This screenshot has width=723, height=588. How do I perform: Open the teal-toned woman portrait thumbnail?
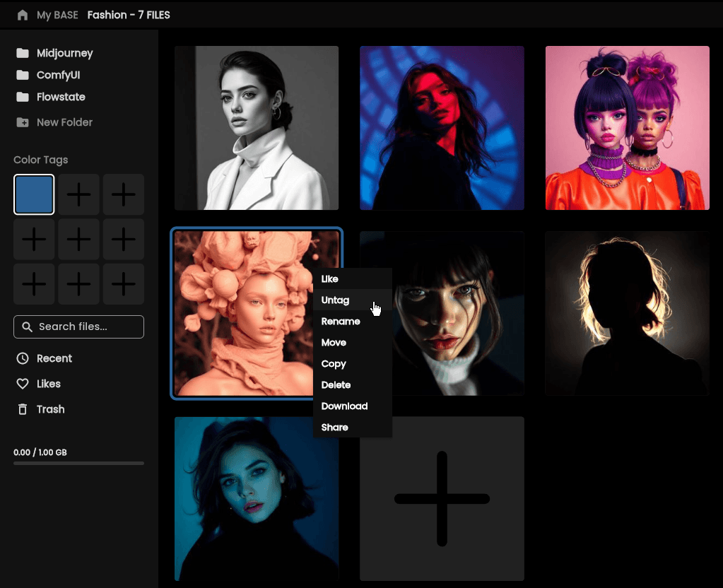click(x=257, y=498)
